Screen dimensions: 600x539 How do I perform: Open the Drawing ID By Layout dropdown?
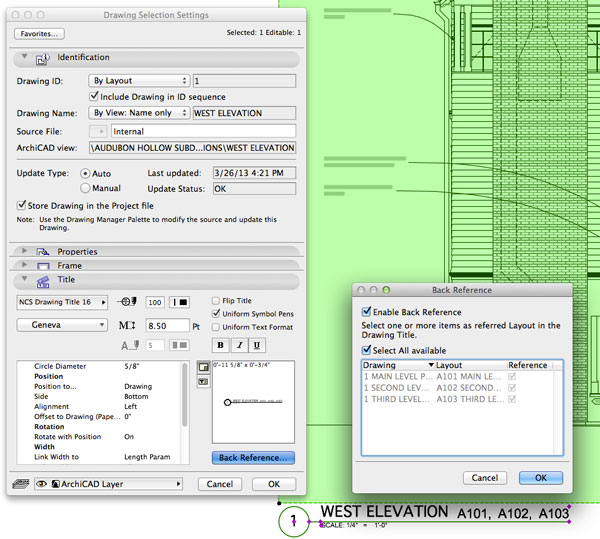pos(138,80)
